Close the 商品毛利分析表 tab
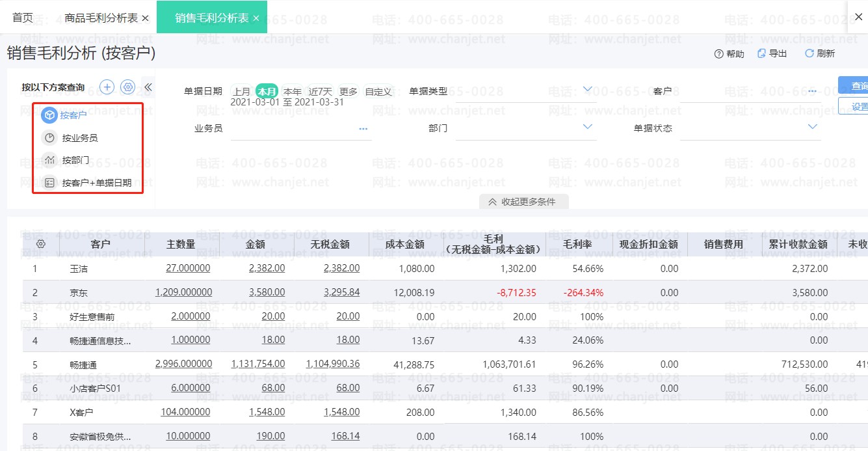Screen dimensions: 868x451 (145, 18)
